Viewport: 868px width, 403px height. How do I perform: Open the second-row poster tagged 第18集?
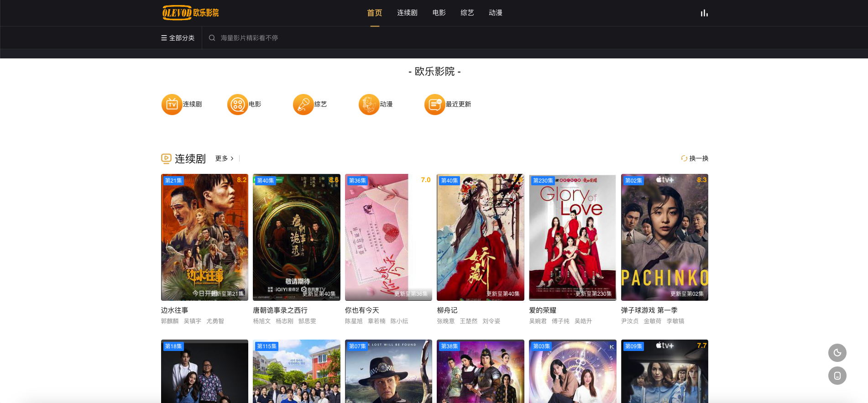click(x=204, y=372)
